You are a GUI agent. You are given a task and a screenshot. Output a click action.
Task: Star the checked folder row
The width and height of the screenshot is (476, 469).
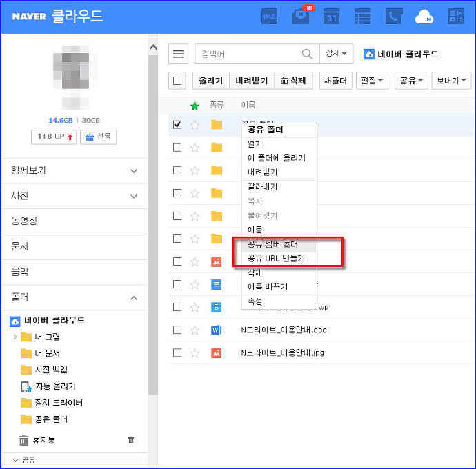pos(195,125)
